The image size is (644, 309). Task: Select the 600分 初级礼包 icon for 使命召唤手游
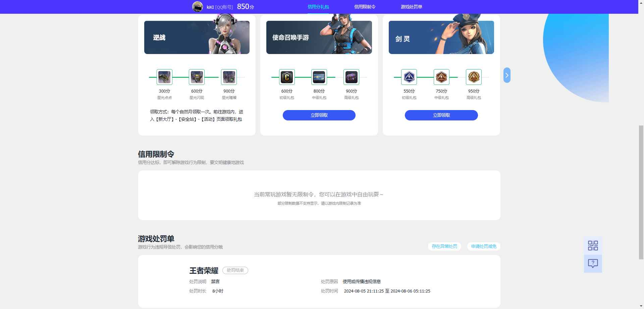coord(287,77)
